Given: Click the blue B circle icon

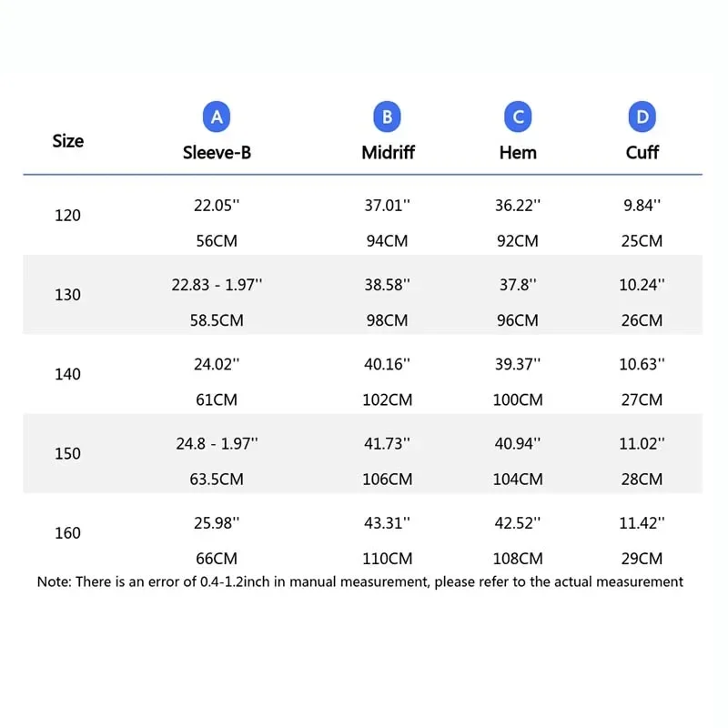Looking at the screenshot, I should point(387,117).
